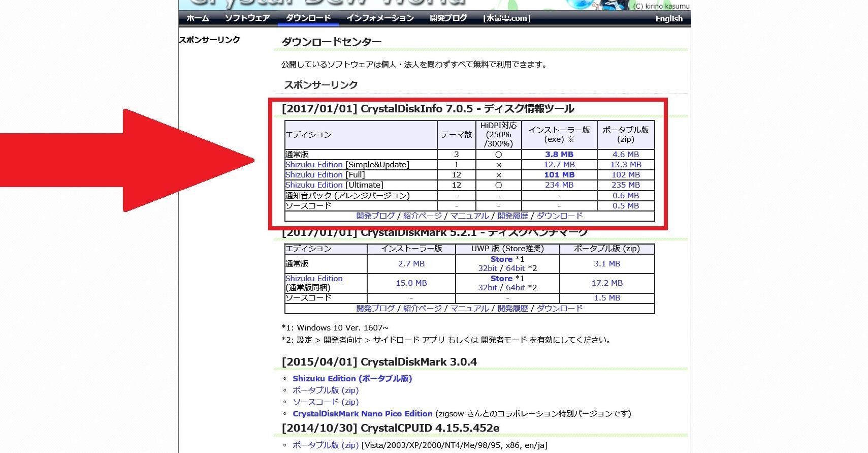Click the ダウンロードセンター page heading
This screenshot has height=453, width=868.
[x=332, y=42]
